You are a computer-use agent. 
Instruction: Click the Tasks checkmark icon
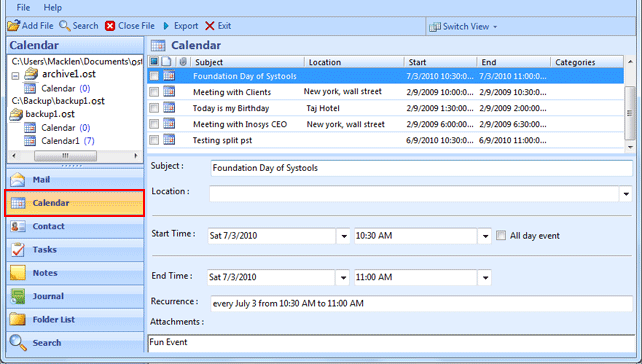[18, 250]
